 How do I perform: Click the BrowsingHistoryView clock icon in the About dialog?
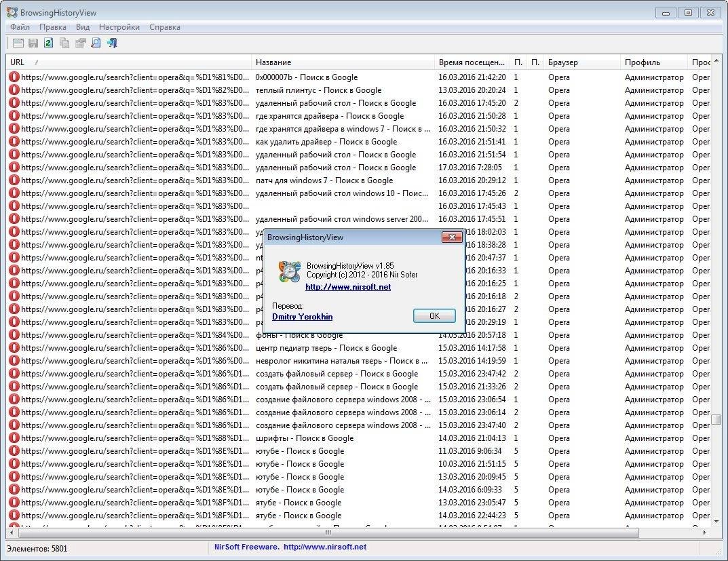[289, 271]
